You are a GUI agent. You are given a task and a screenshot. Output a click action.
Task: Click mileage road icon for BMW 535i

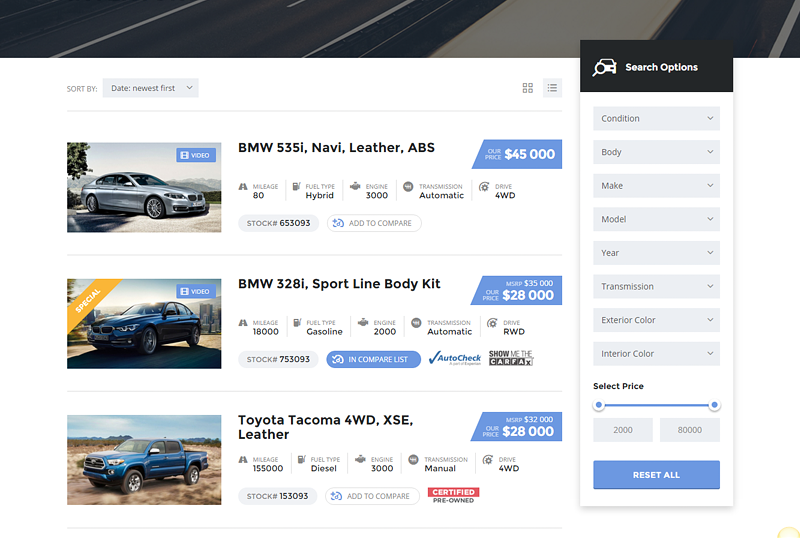point(243,187)
